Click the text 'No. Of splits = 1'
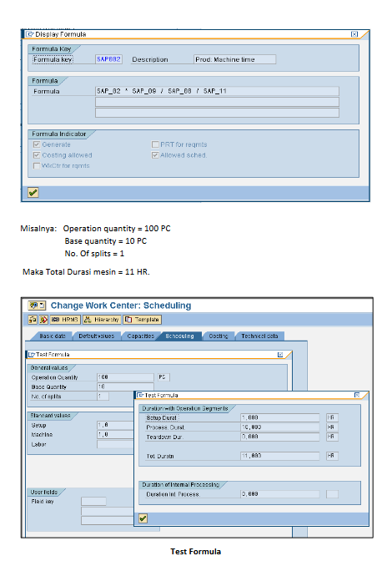 94,254
